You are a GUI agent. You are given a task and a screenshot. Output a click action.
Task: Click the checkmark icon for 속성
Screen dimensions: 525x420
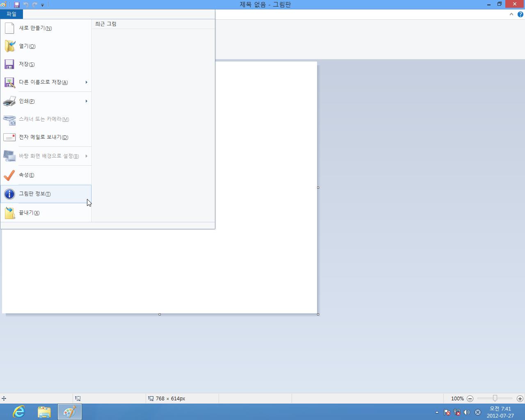click(9, 175)
